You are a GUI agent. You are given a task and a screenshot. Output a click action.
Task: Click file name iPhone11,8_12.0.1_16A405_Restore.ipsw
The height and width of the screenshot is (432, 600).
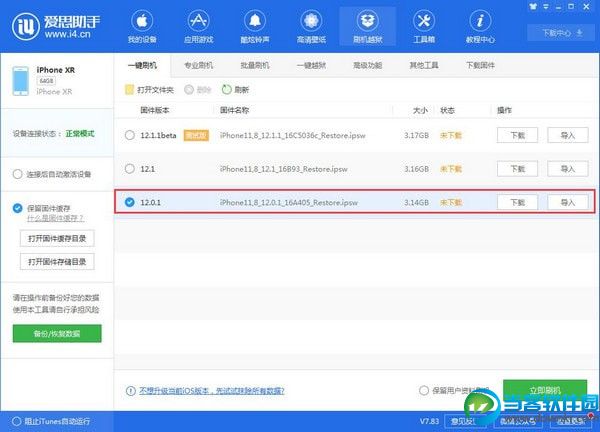289,202
